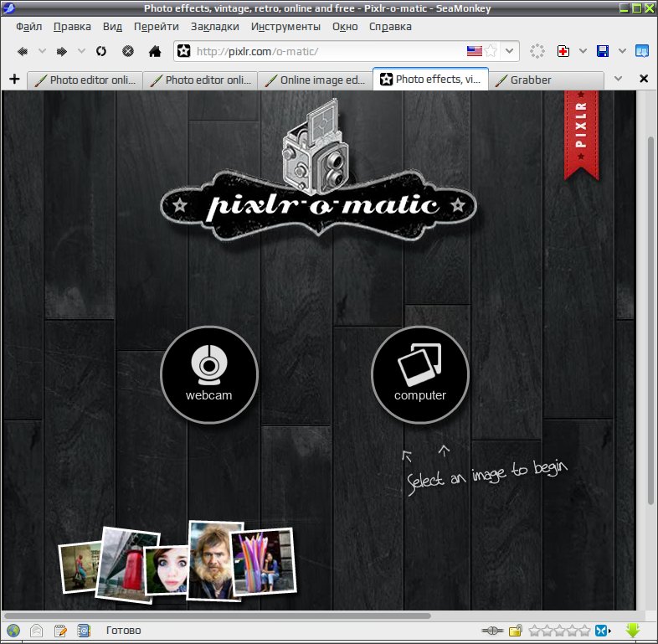Go back with the back arrow

(x=23, y=52)
